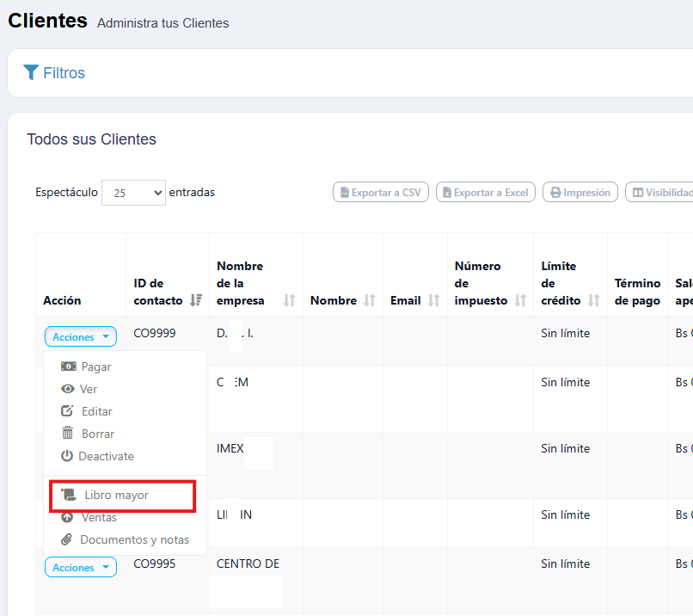Click the eye icon next to Ver
Image resolution: width=693 pixels, height=616 pixels.
coord(67,389)
